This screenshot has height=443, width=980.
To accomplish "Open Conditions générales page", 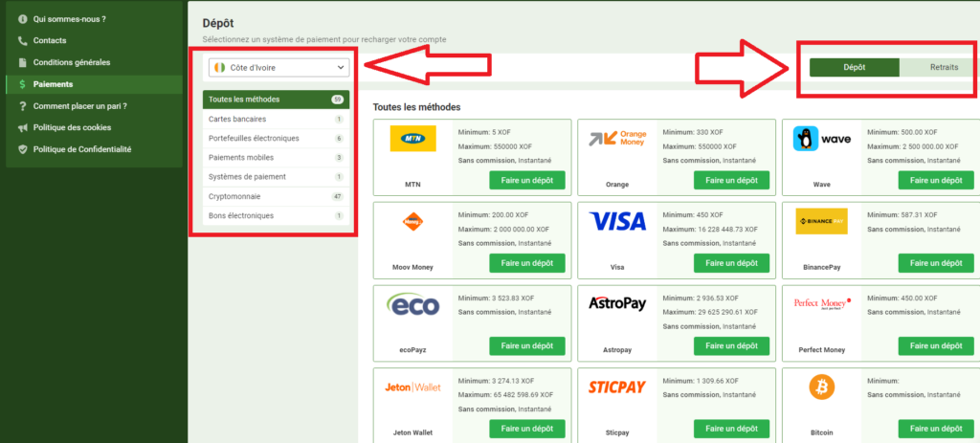I will coord(71,62).
